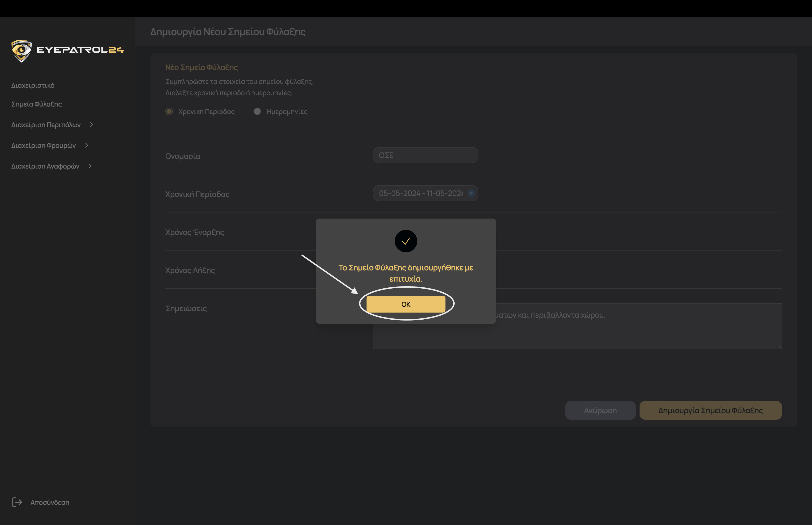Expand Διαχείριση Περιπόλων chevron

click(x=91, y=125)
